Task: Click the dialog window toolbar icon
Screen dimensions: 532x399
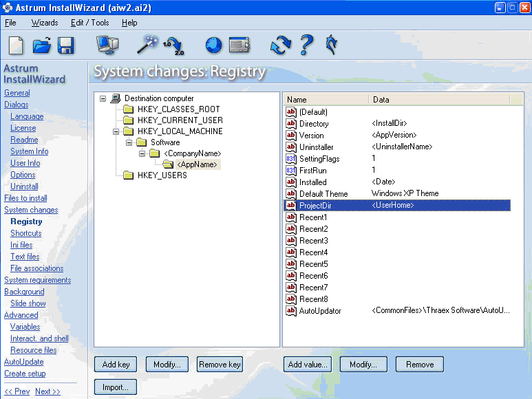Action: tap(240, 45)
